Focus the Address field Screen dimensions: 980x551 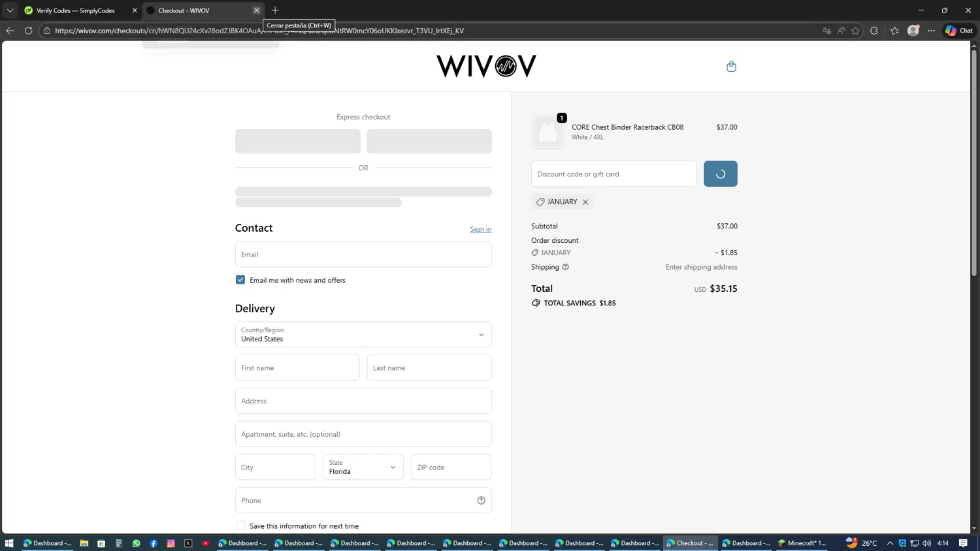click(x=363, y=401)
